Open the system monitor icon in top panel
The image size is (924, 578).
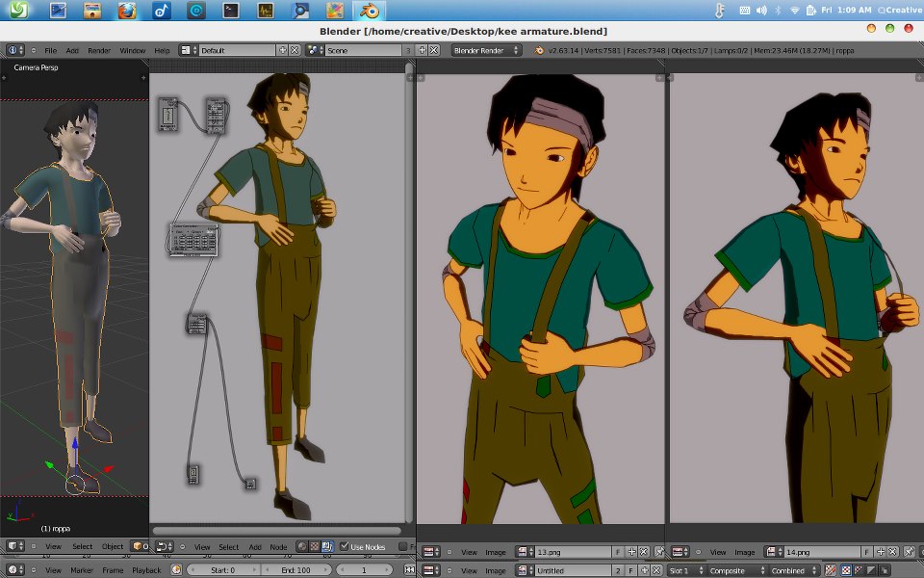click(266, 10)
